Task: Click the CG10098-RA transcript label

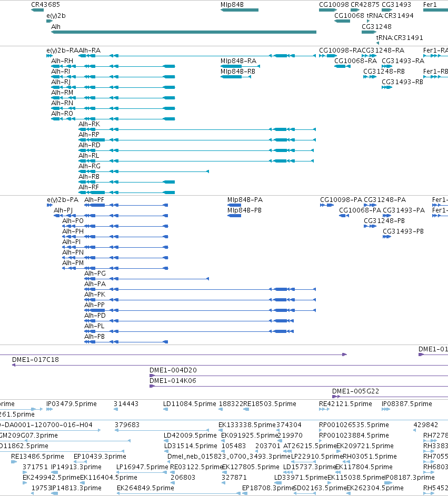Action: click(341, 50)
